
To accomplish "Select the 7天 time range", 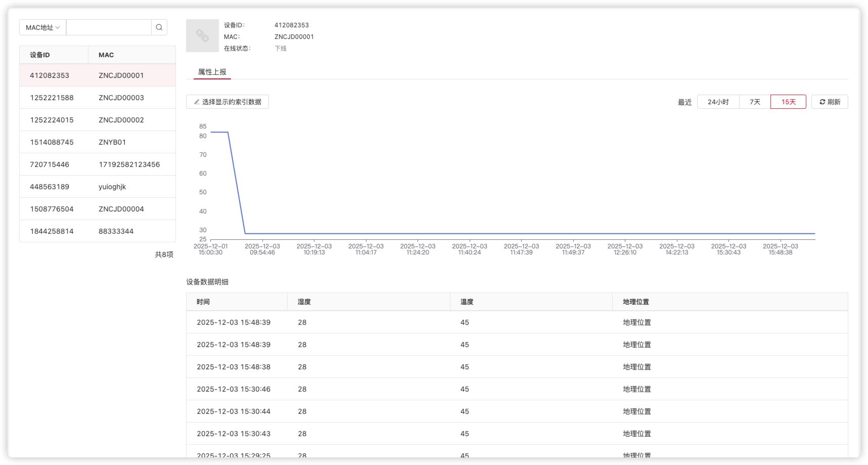I will [755, 102].
